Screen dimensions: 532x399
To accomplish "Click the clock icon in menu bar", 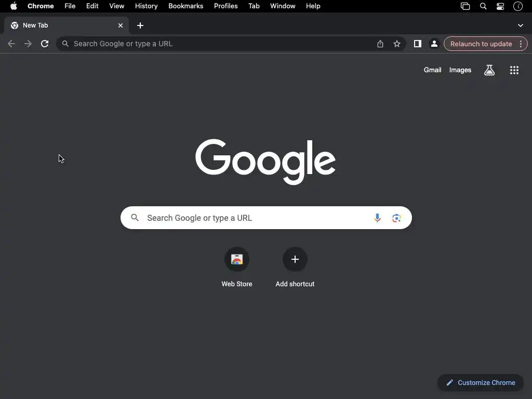I will (x=518, y=6).
